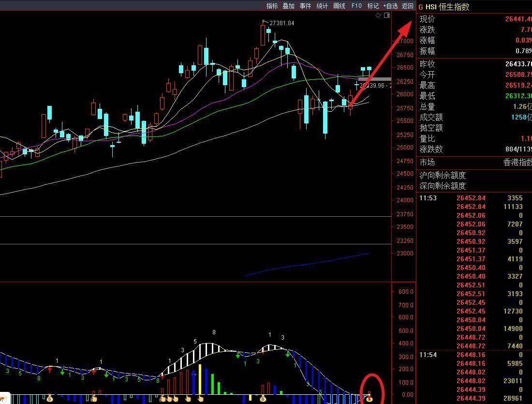Open the 叠加 overlay menu

[289, 6]
